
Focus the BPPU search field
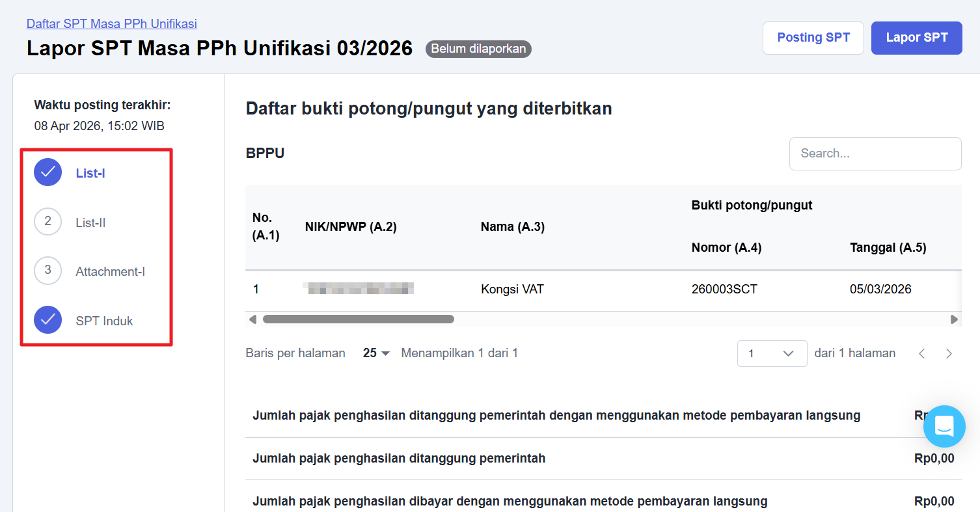875,154
